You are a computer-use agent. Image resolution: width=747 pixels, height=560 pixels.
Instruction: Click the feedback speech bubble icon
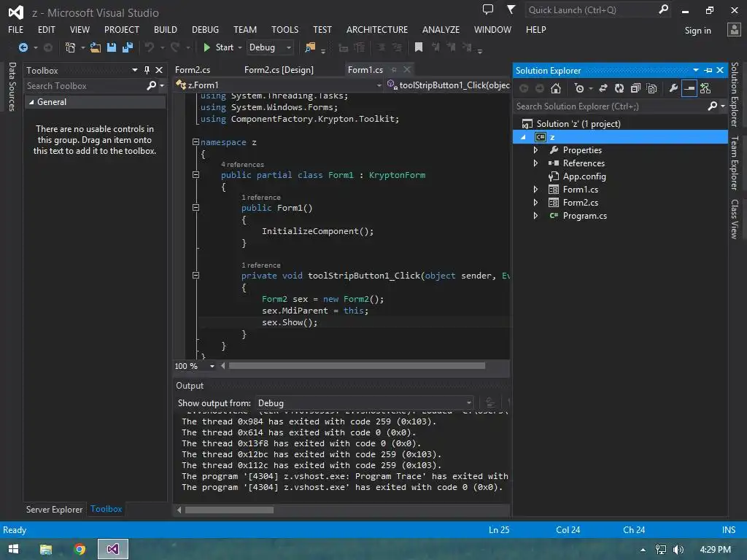[x=487, y=9]
